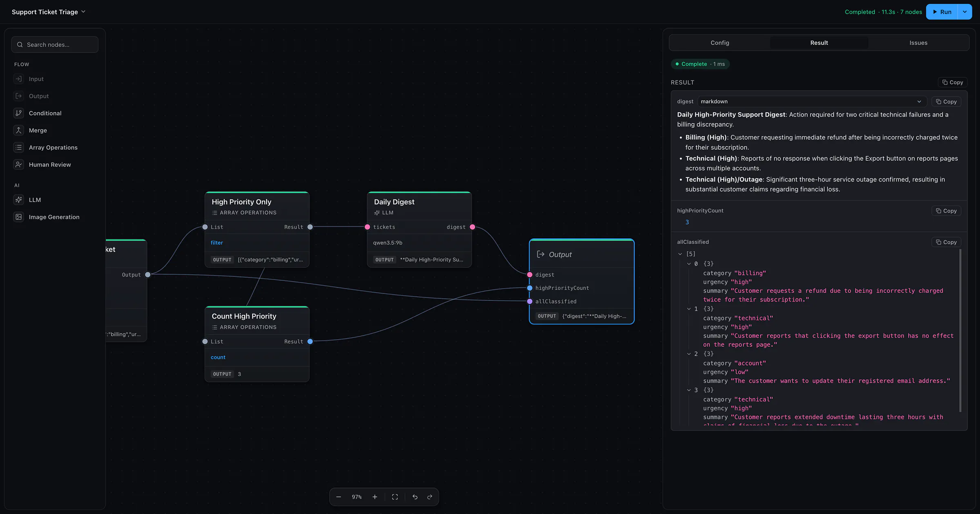Click the Completed 11.3s 7 nodes status
The height and width of the screenshot is (514, 980).
pyautogui.click(x=883, y=12)
